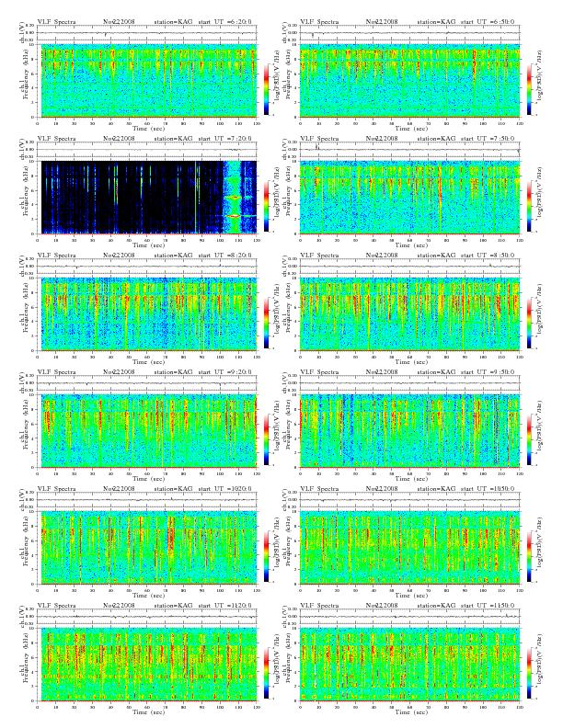Open the spectrogram starting UT 10:50:0
The height and width of the screenshot is (728, 563).
click(x=410, y=548)
